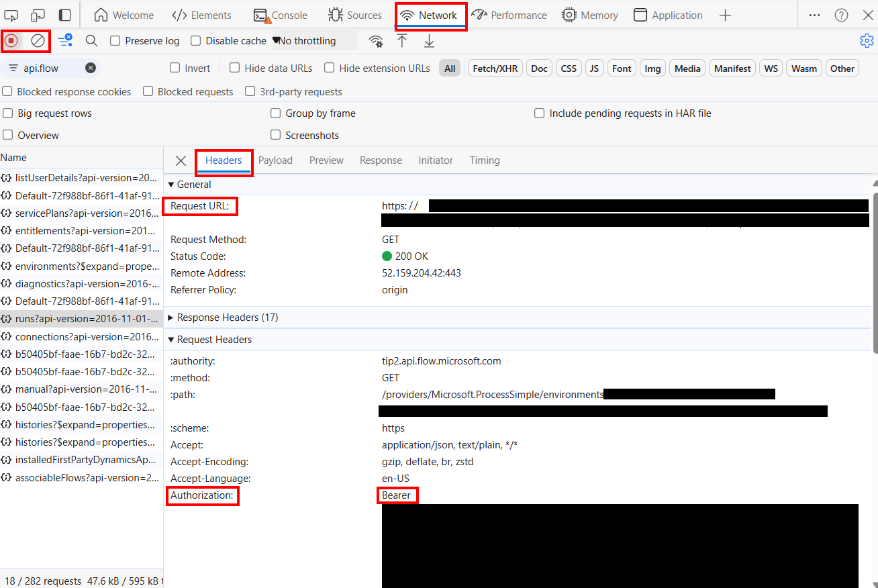The height and width of the screenshot is (588, 878).
Task: Open the network search panel
Action: click(x=91, y=40)
